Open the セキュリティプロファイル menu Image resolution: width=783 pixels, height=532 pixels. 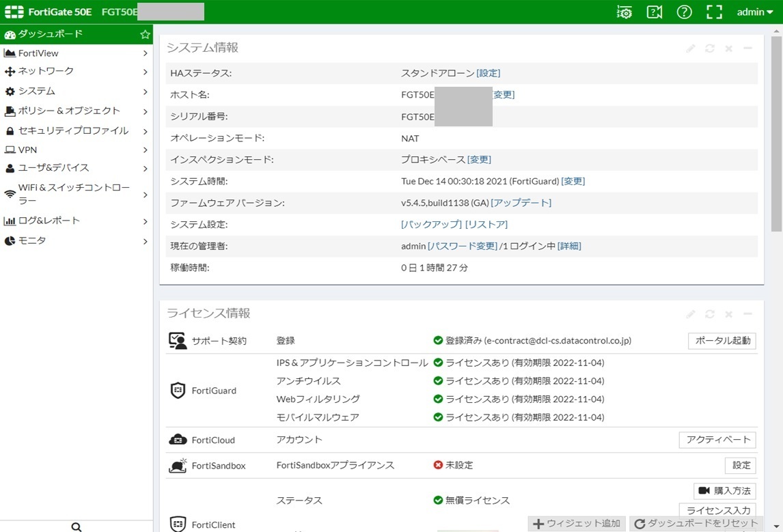point(77,130)
